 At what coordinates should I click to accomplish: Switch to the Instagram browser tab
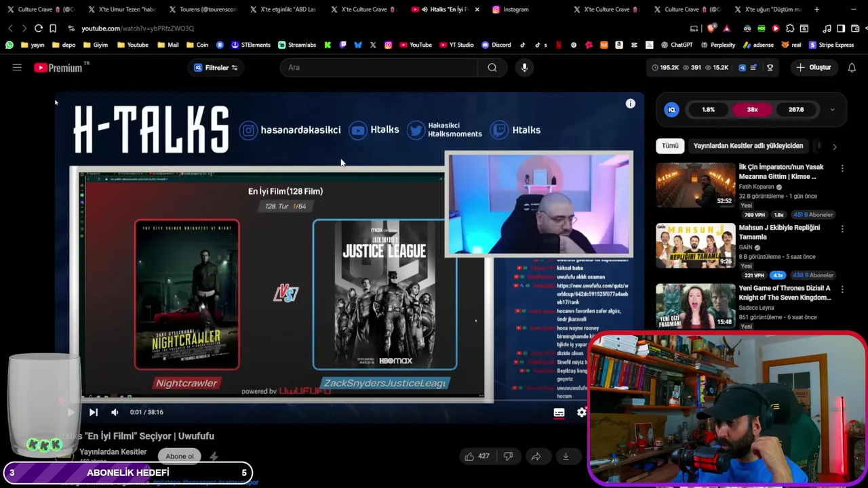(510, 9)
